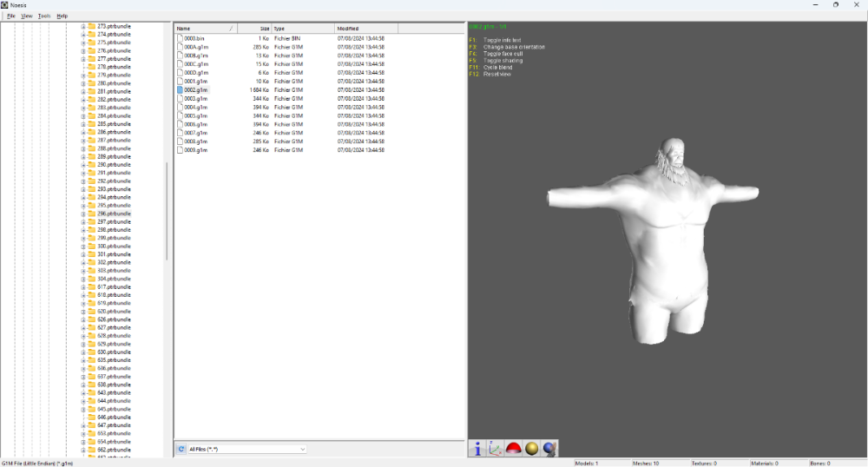The image size is (868, 467).
Task: Click the blue sphere icon in viewer toolbar
Action: coord(549,449)
